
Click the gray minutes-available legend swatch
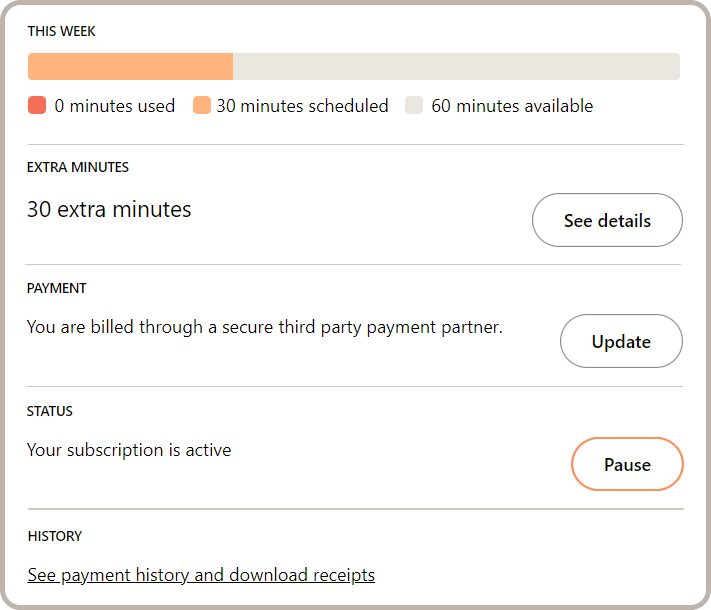pyautogui.click(x=414, y=106)
